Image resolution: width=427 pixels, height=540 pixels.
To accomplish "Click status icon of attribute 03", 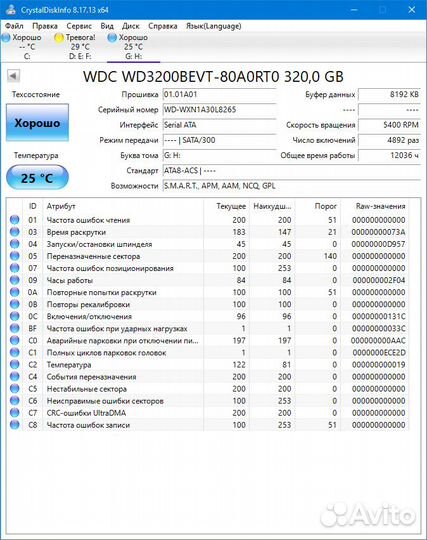I will [14, 231].
